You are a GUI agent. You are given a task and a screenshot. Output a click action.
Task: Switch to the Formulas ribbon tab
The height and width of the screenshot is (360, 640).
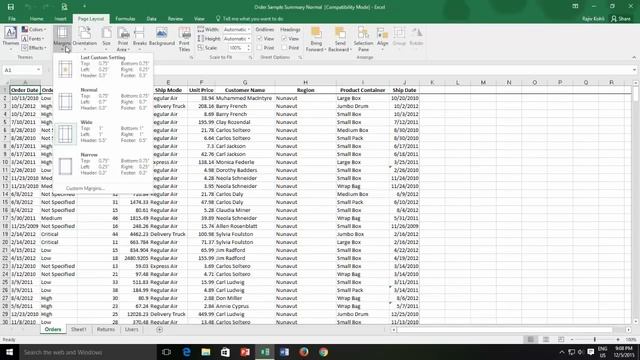coord(125,19)
